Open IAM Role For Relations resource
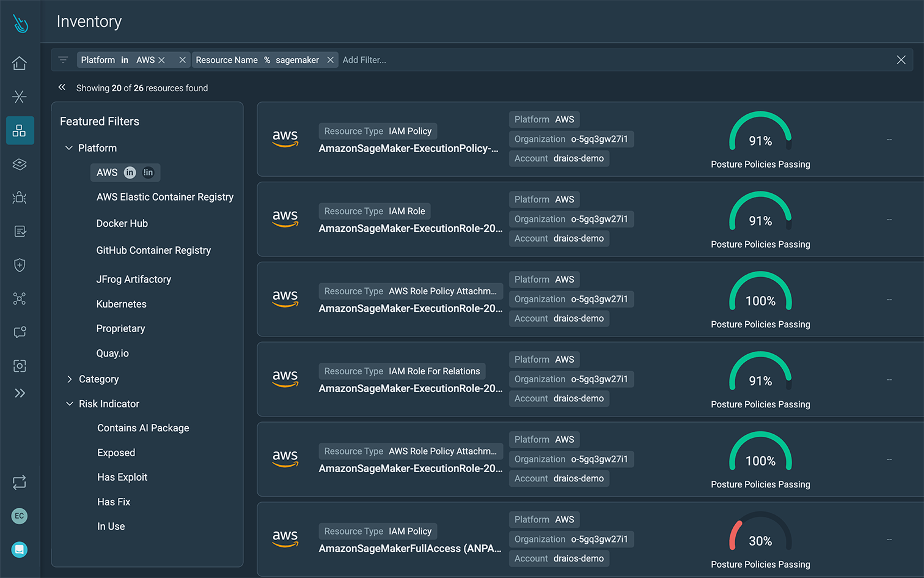This screenshot has width=924, height=578. 410,389
